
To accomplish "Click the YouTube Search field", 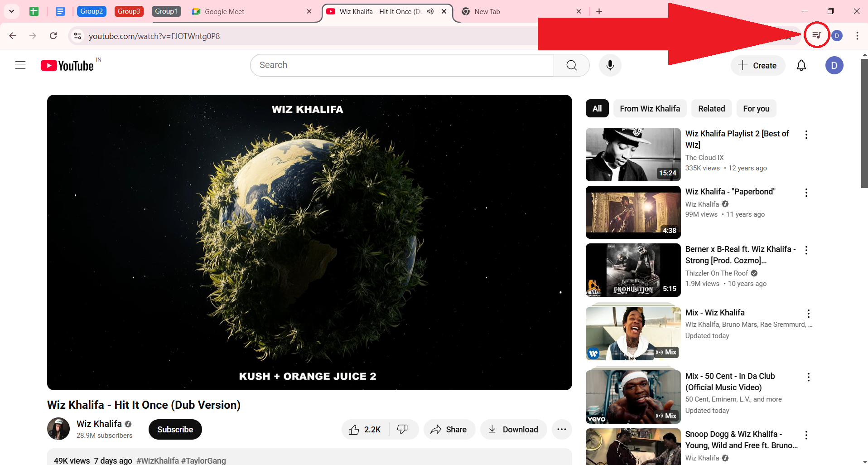I will tap(402, 65).
